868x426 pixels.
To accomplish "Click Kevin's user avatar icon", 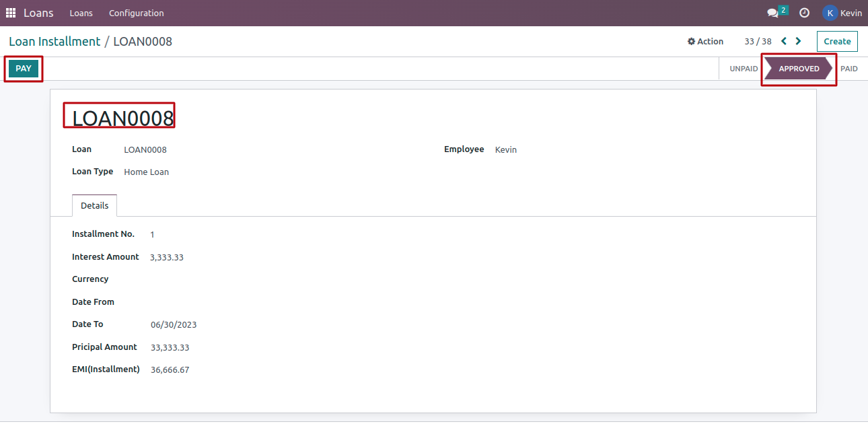I will [830, 13].
